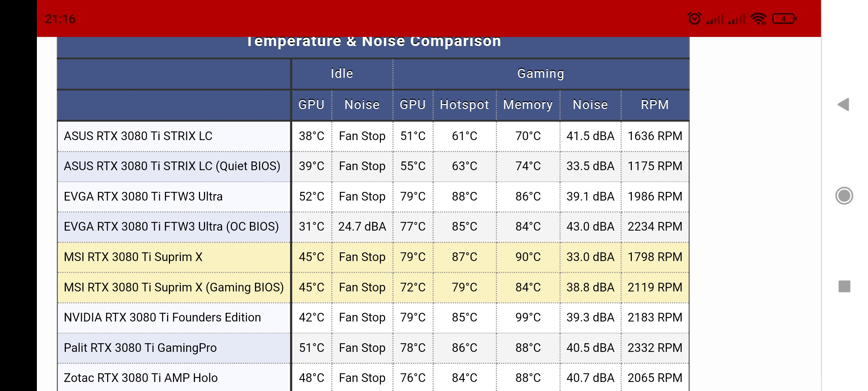
Task: Click NVIDIA RTX 3080 Ti Founders Edition row
Action: coord(162,318)
